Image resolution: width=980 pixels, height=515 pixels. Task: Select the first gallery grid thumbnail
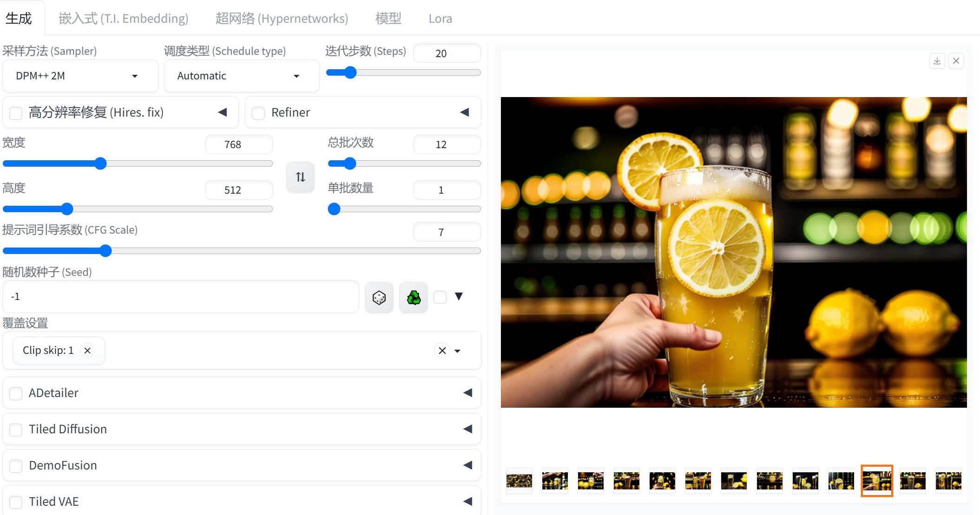point(519,481)
